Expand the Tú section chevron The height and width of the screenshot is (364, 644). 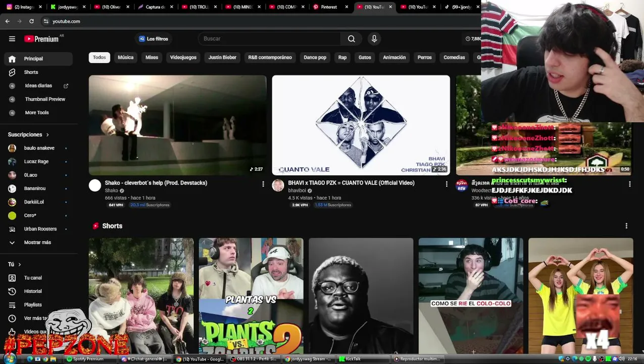click(20, 264)
